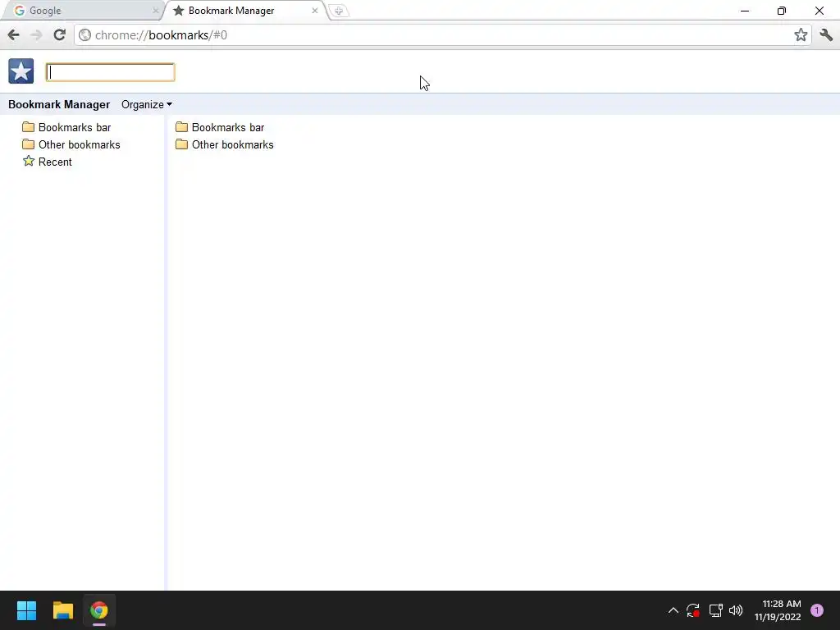
Task: Open File Explorer from the taskbar
Action: pos(62,610)
